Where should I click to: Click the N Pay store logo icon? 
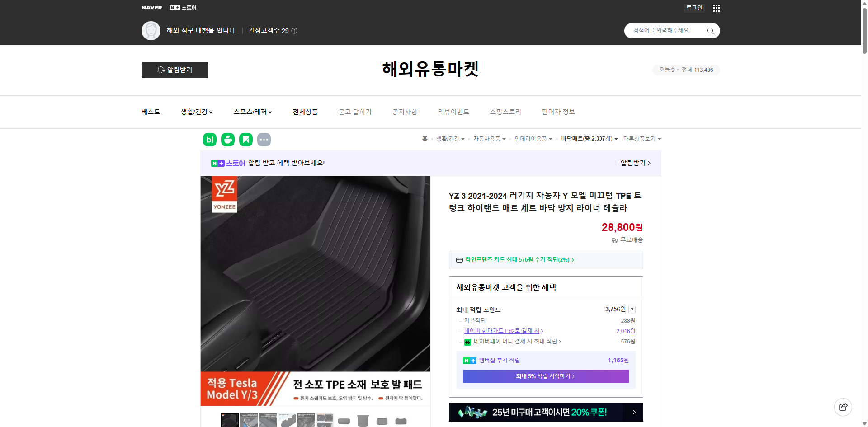click(175, 7)
